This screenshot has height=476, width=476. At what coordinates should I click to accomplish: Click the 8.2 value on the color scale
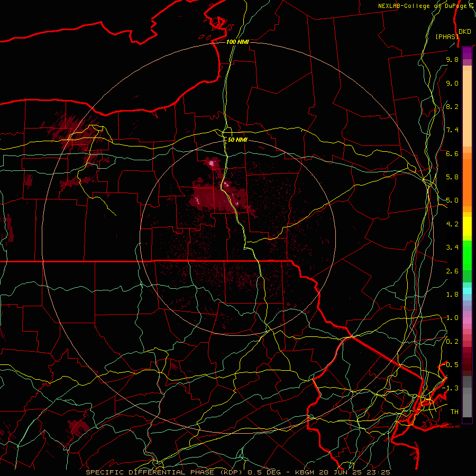point(452,106)
